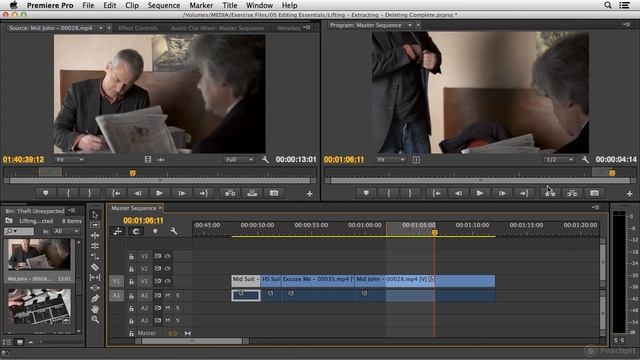Mute track A1

point(168,295)
